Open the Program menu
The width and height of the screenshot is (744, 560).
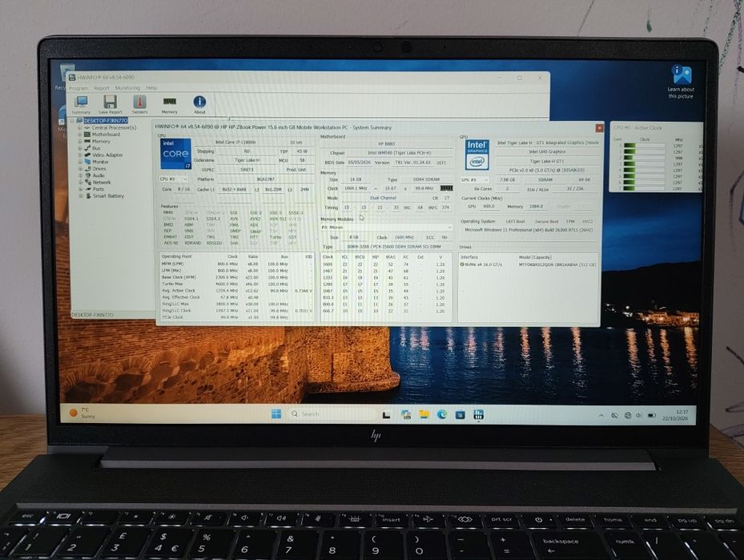[x=78, y=88]
